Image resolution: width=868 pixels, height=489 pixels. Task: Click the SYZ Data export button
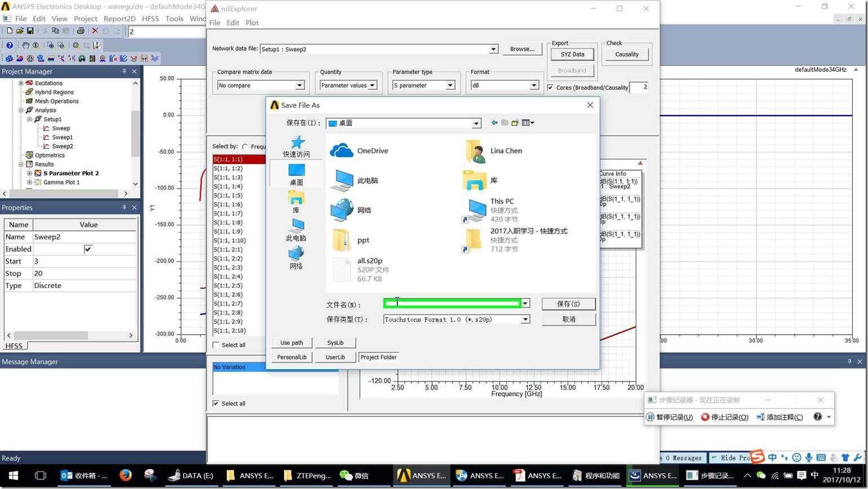click(572, 54)
